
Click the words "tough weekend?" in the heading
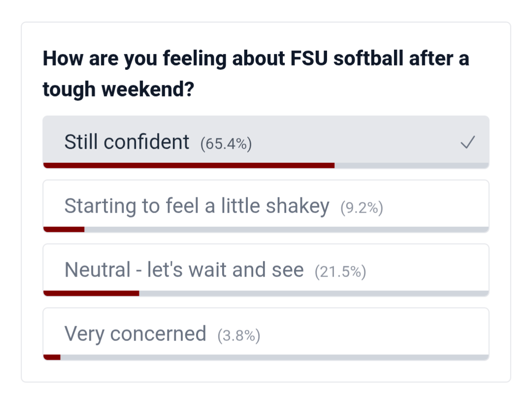pos(118,90)
